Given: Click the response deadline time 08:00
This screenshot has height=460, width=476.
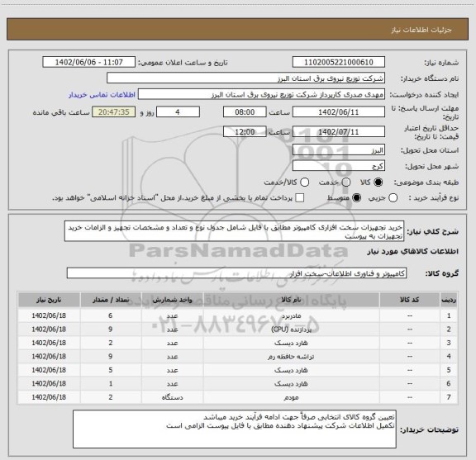Looking at the screenshot, I should [245, 112].
